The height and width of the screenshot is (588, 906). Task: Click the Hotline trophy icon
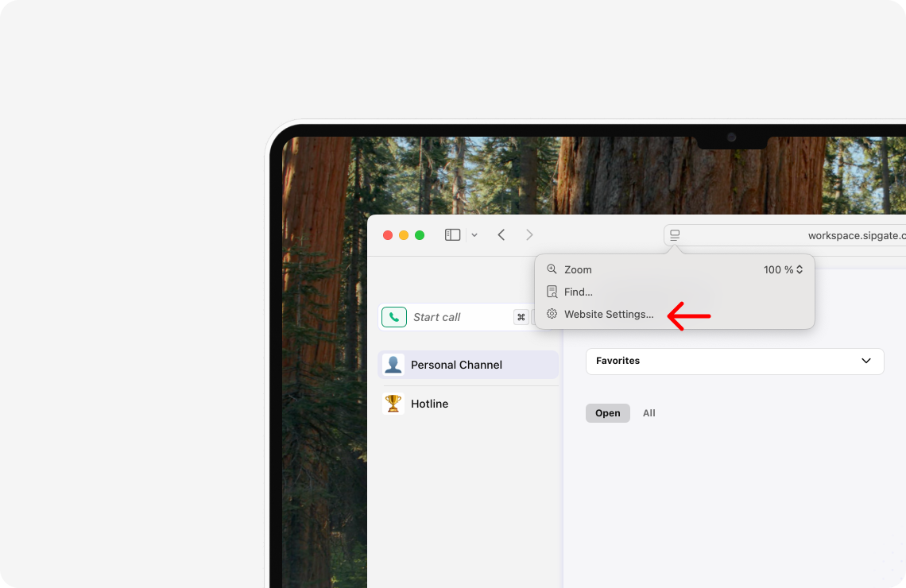[x=393, y=404]
